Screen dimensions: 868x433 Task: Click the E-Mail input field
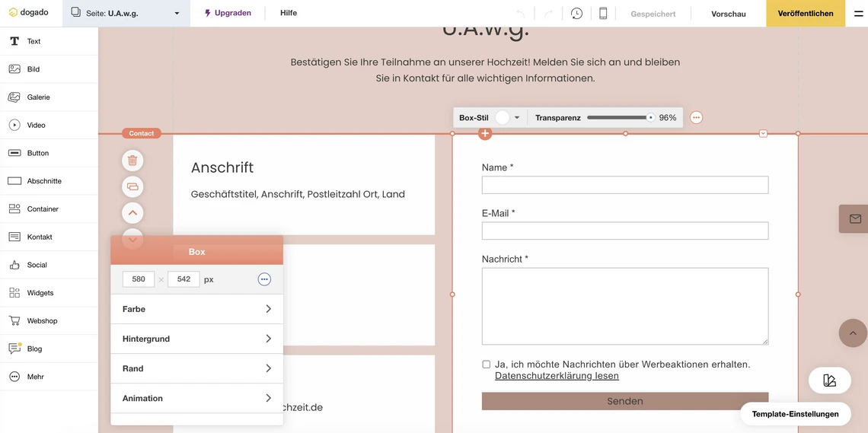click(x=625, y=231)
